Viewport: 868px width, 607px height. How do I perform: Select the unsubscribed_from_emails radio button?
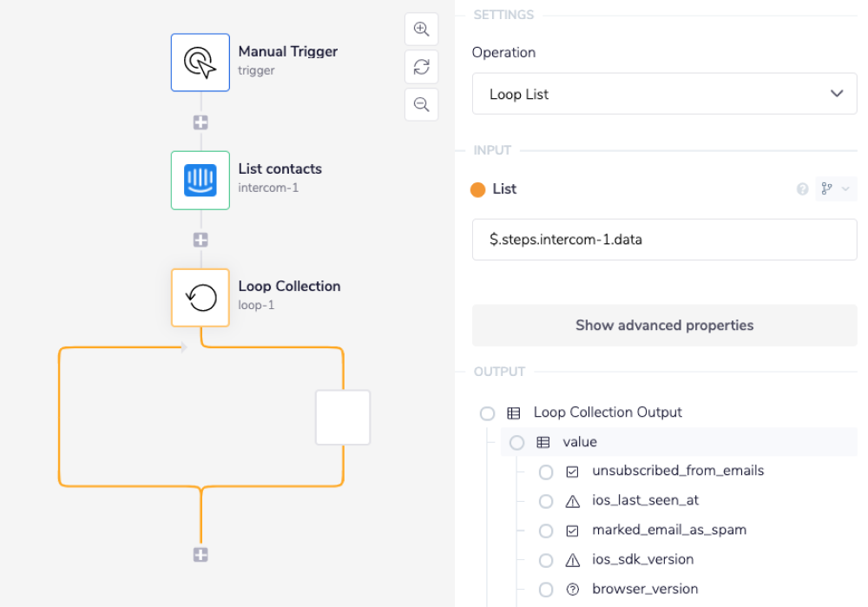(x=546, y=472)
